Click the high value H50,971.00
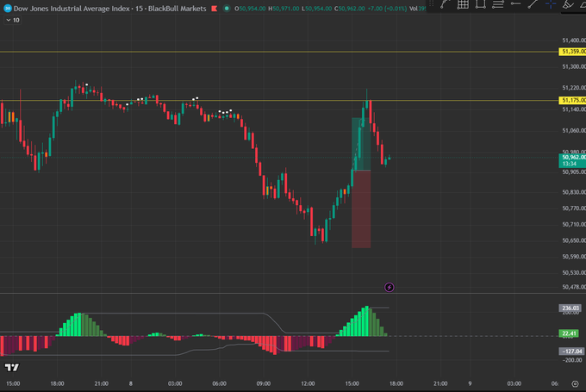586x392 pixels. click(284, 9)
